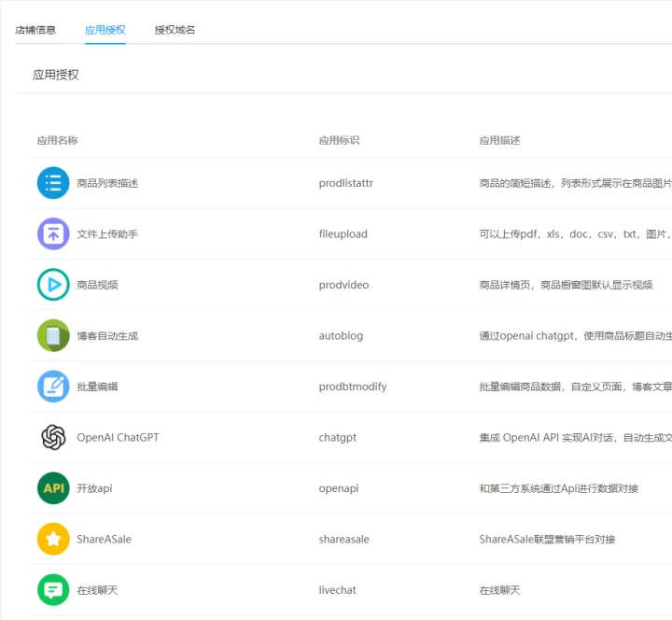Select the 应用授权 tab
The width and height of the screenshot is (672, 620).
[105, 30]
